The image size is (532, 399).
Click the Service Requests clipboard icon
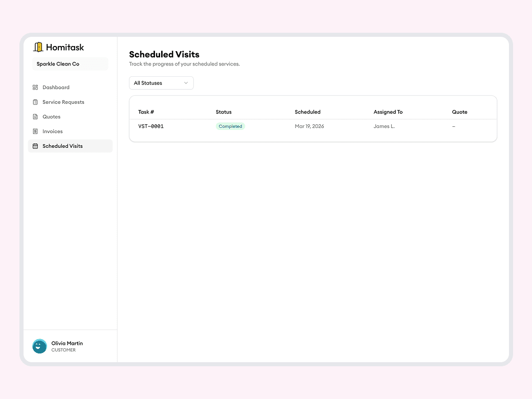tap(35, 102)
